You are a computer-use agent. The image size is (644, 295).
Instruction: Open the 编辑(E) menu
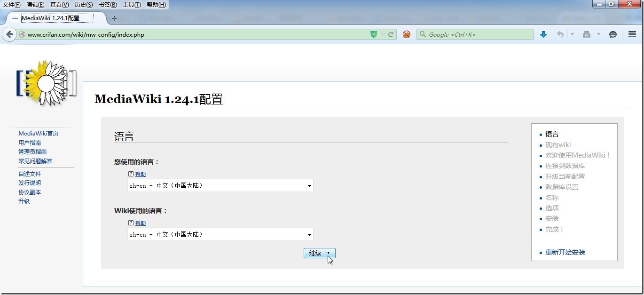pos(35,5)
